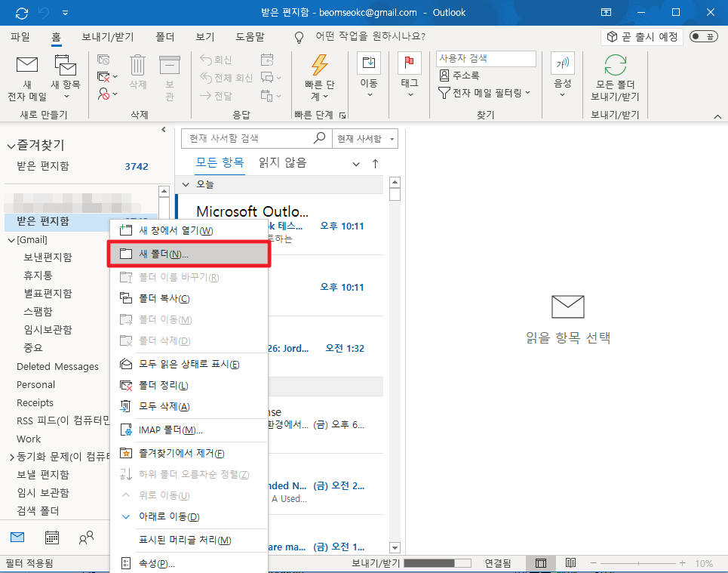Open the Send/Receive (보내기/받기) ribbon tab
The image size is (728, 573).
tap(108, 37)
